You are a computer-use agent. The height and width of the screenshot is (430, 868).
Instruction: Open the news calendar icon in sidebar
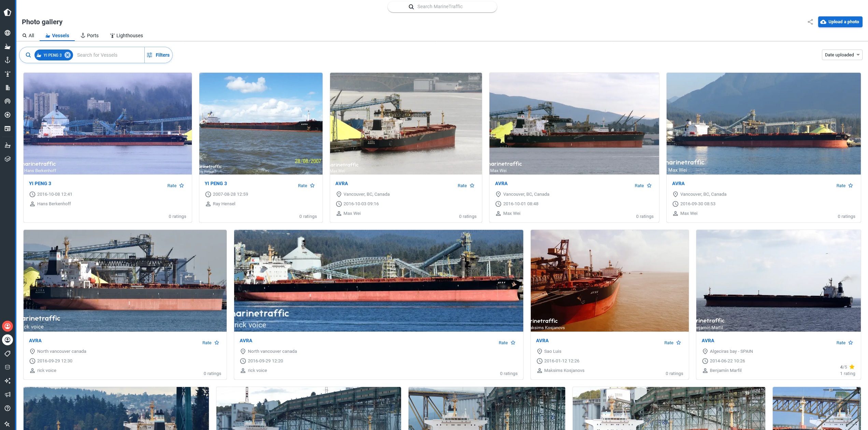[8, 128]
